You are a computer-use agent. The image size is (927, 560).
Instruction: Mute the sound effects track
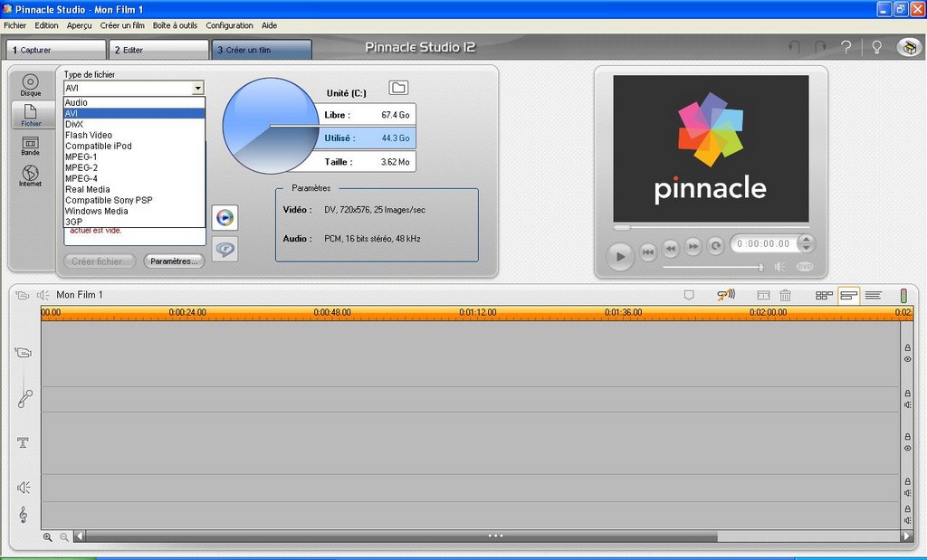point(907,493)
